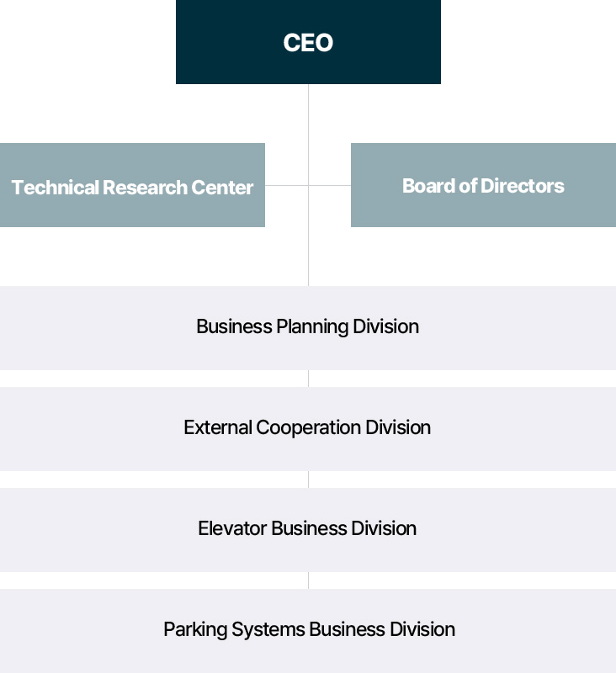Image resolution: width=616 pixels, height=673 pixels.
Task: Click connector line leading to Board of Directors
Action: [330, 185]
